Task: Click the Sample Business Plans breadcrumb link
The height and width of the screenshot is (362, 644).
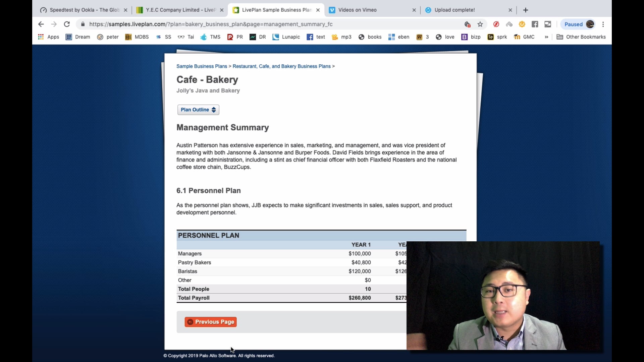Action: 202,66
